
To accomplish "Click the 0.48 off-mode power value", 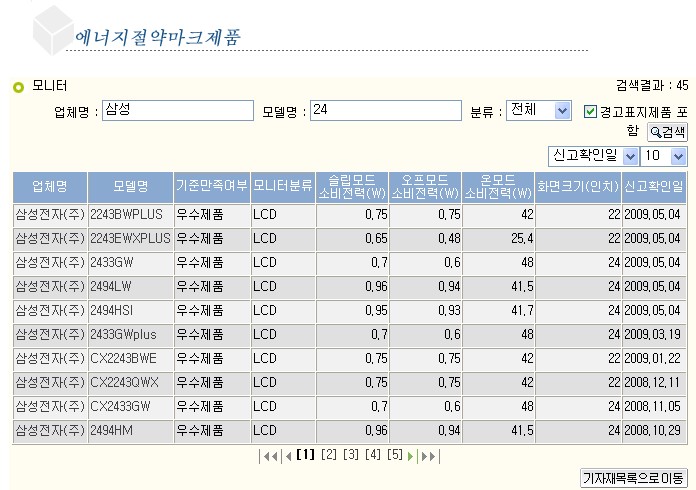I will 449,239.
